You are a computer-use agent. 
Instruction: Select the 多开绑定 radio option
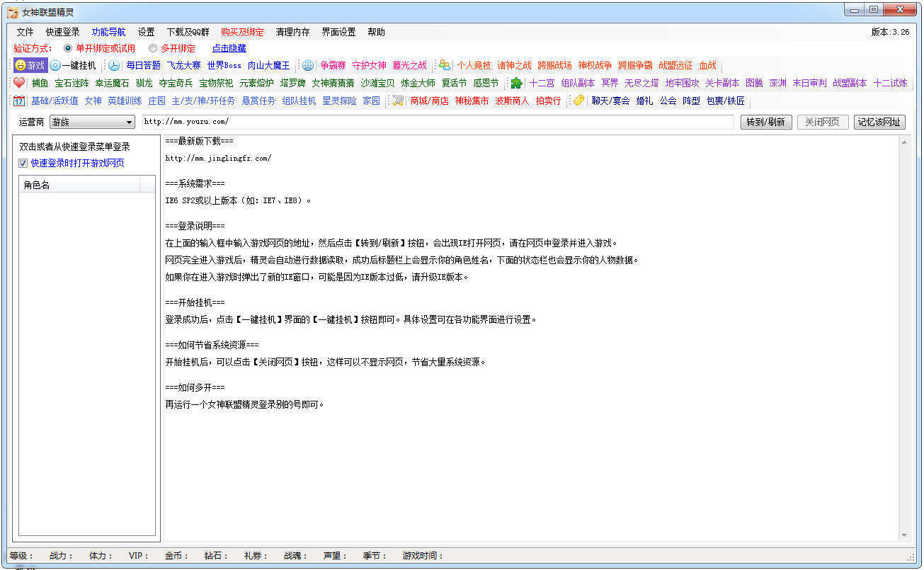click(x=153, y=49)
